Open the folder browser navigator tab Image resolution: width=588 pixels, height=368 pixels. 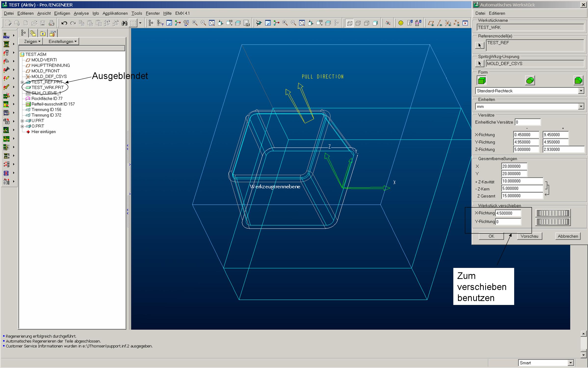pos(33,33)
